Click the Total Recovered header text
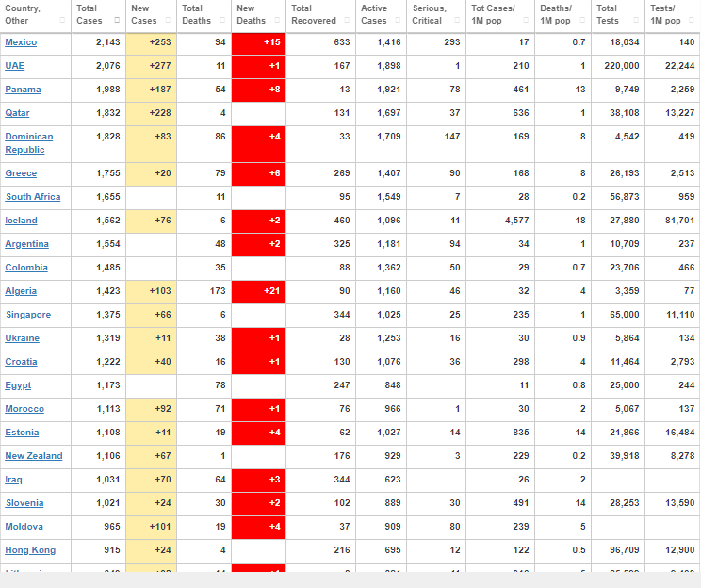 click(314, 14)
